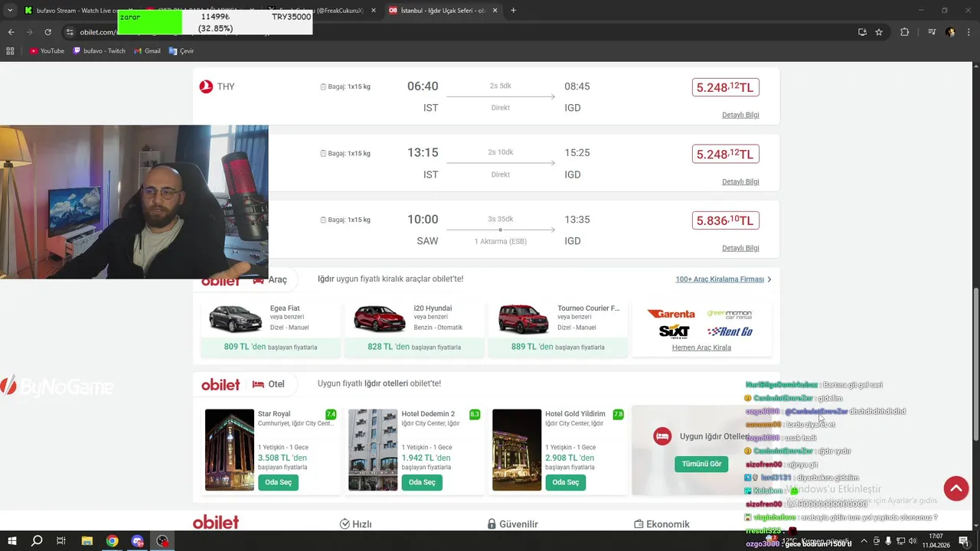Open the Hemen Araç Kirala link
This screenshot has height=551, width=980.
coord(701,347)
